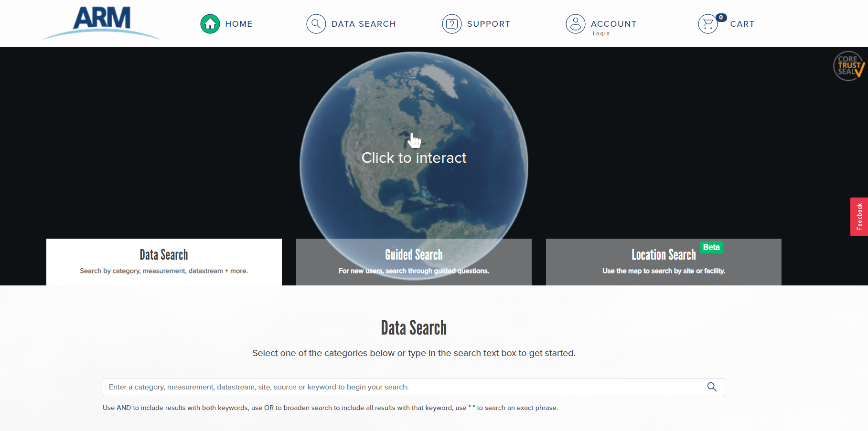Click the shopping cart icon
The width and height of the screenshot is (868, 431).
pos(708,24)
